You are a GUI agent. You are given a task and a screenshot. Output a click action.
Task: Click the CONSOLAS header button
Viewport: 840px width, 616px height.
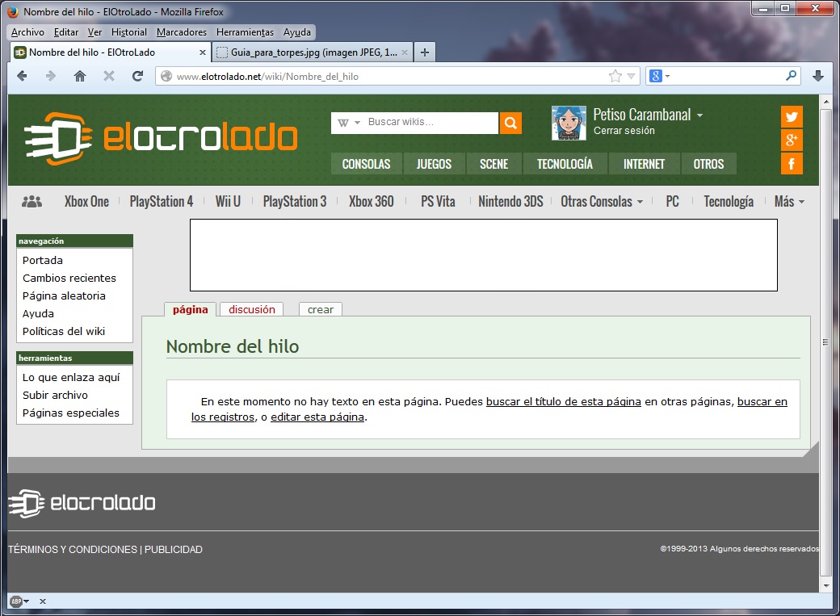(x=367, y=164)
